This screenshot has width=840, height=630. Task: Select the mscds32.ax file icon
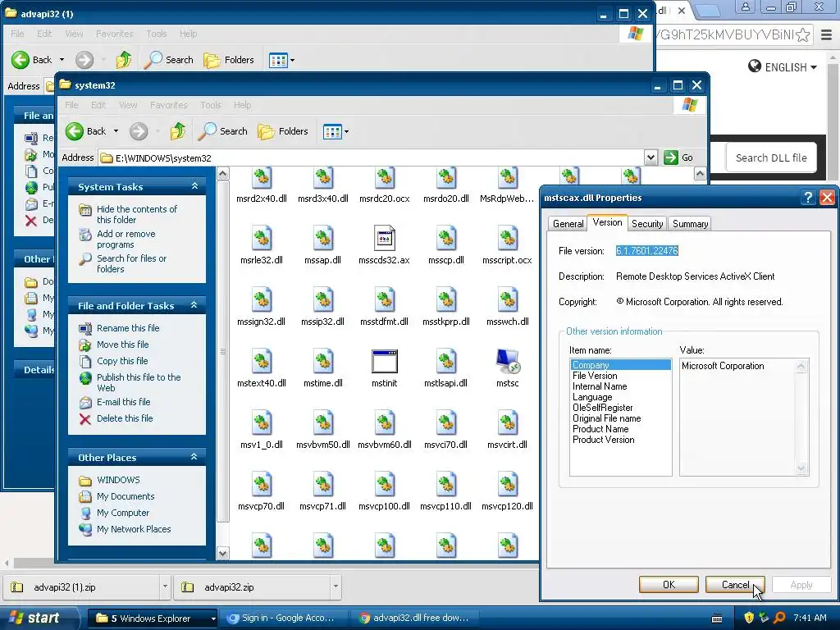coord(384,239)
